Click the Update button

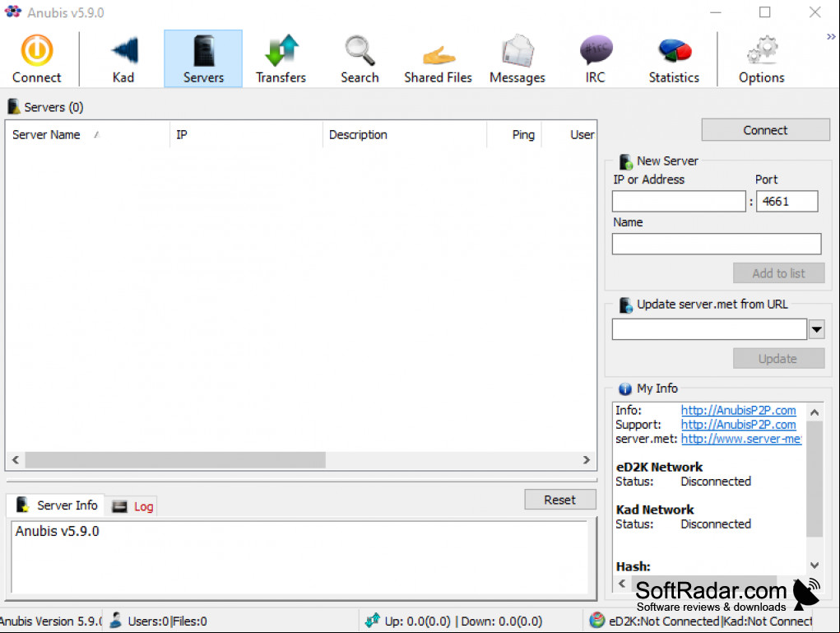point(778,359)
